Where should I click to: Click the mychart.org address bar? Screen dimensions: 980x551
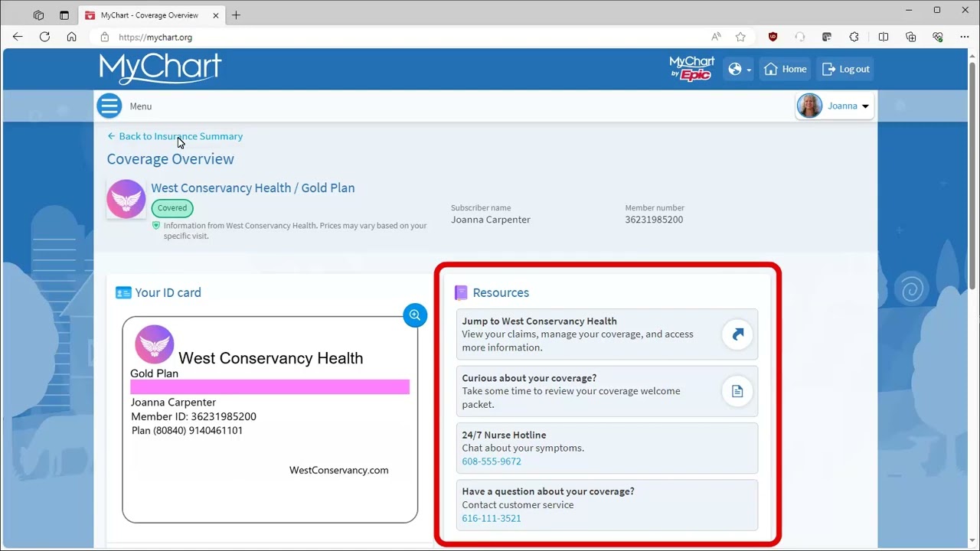click(x=398, y=37)
